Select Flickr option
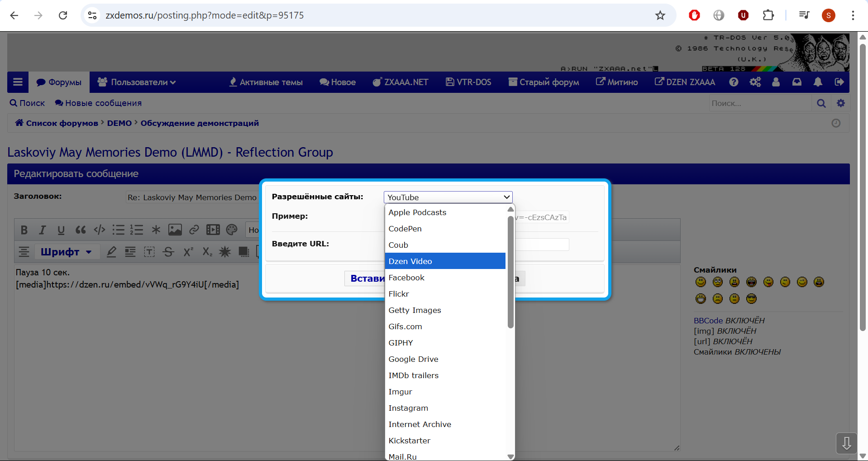 (x=445, y=294)
